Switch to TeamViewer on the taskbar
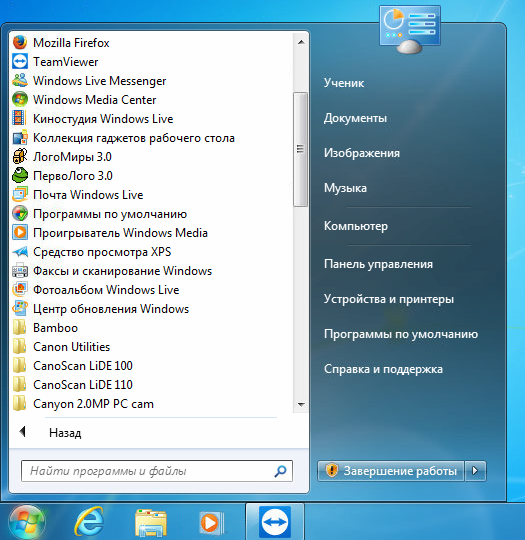The image size is (525, 540). 275,522
